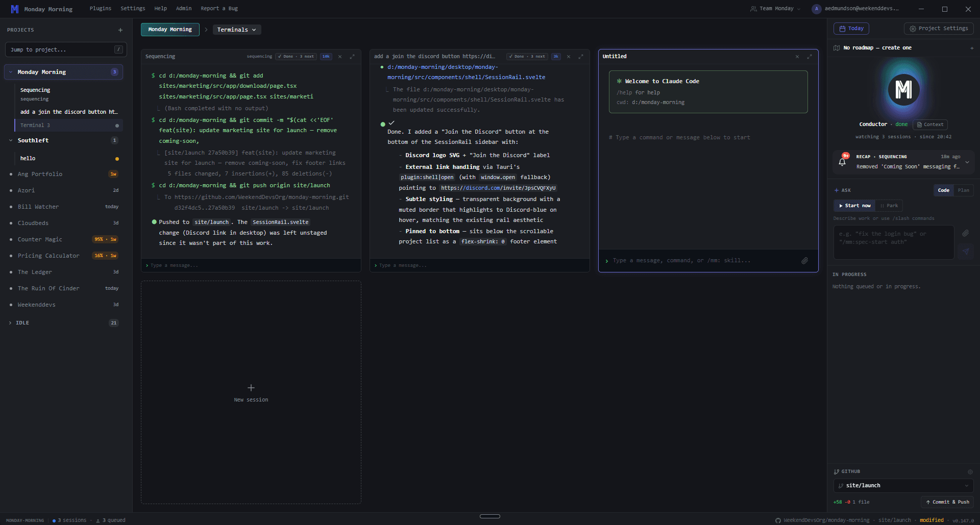Collapse the Monday Morning project tree
Viewport: 980px width, 525px height.
(11, 72)
